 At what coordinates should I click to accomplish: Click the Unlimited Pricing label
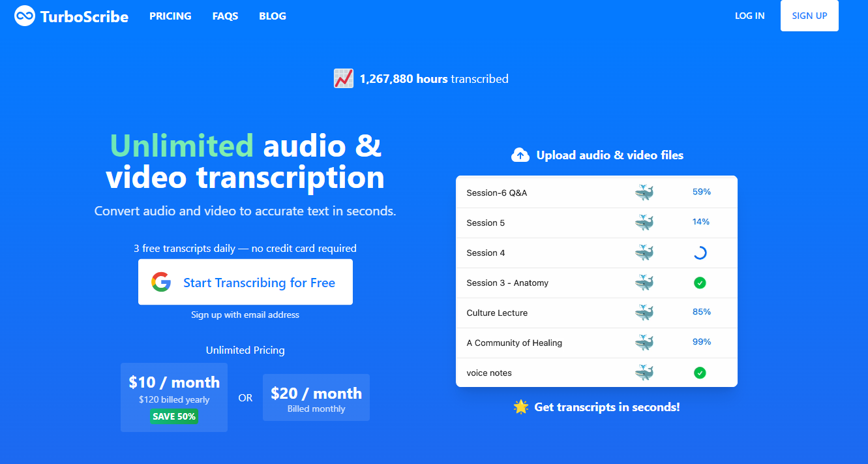[x=245, y=350]
